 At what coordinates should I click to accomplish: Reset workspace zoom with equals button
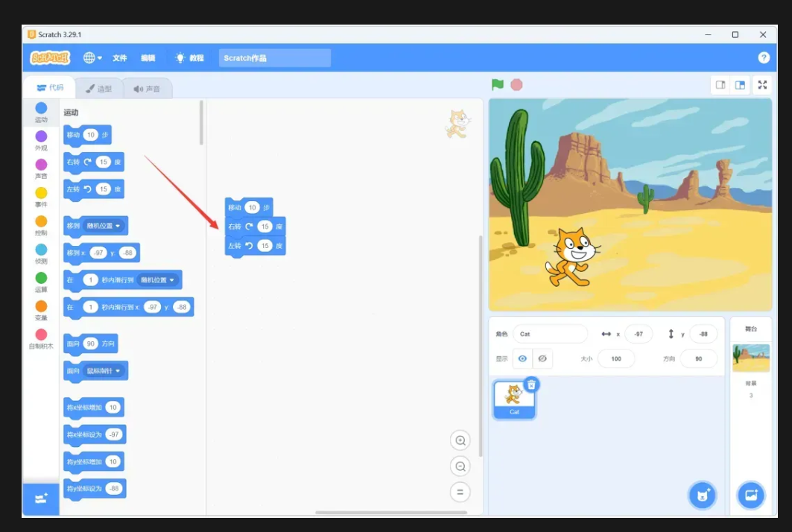click(460, 492)
